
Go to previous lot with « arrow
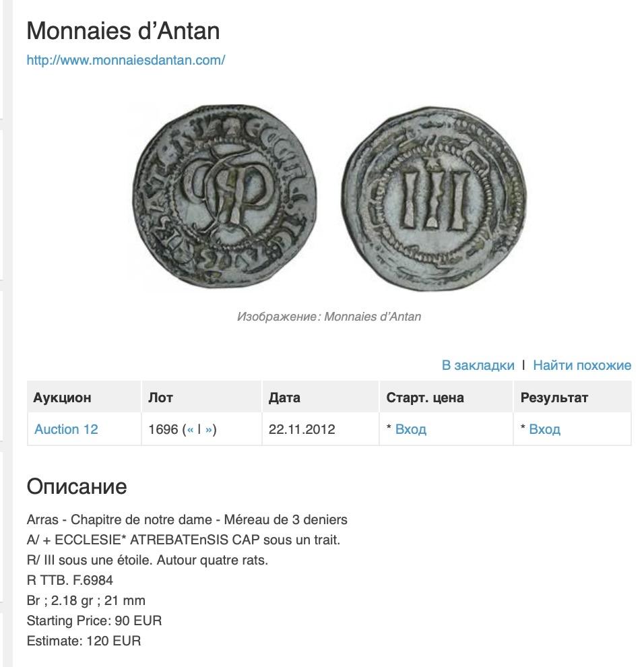click(x=191, y=429)
